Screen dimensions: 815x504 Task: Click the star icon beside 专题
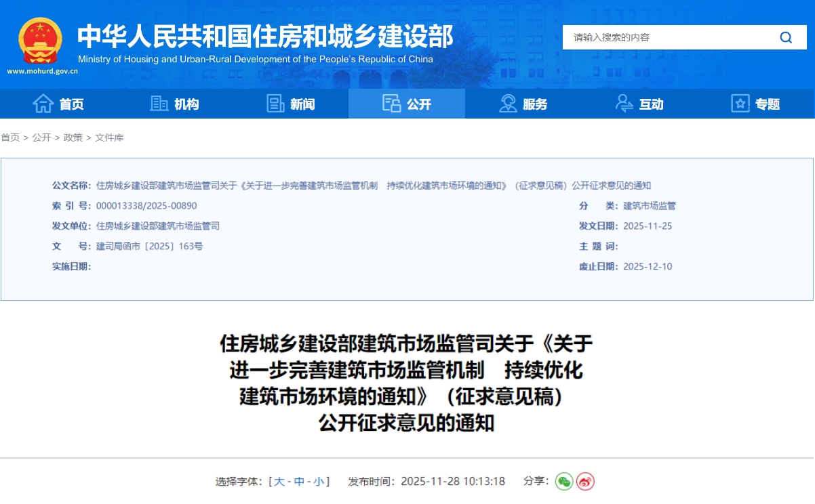pos(740,104)
